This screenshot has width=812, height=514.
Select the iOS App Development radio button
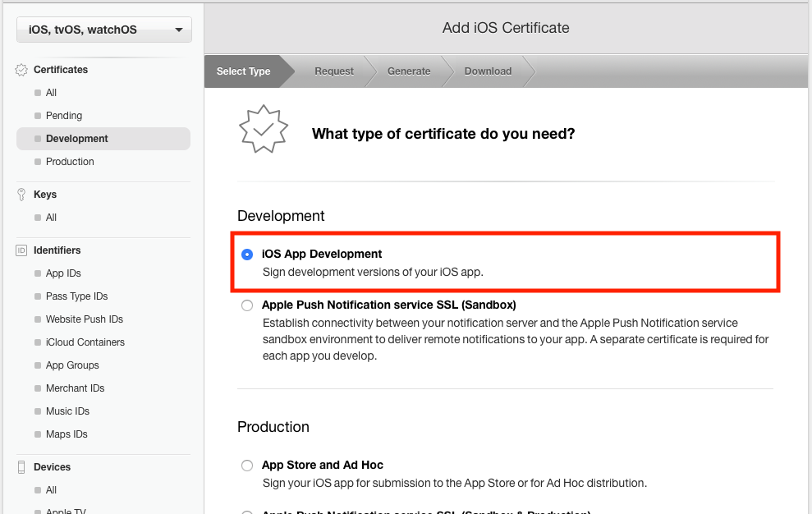pyautogui.click(x=247, y=255)
